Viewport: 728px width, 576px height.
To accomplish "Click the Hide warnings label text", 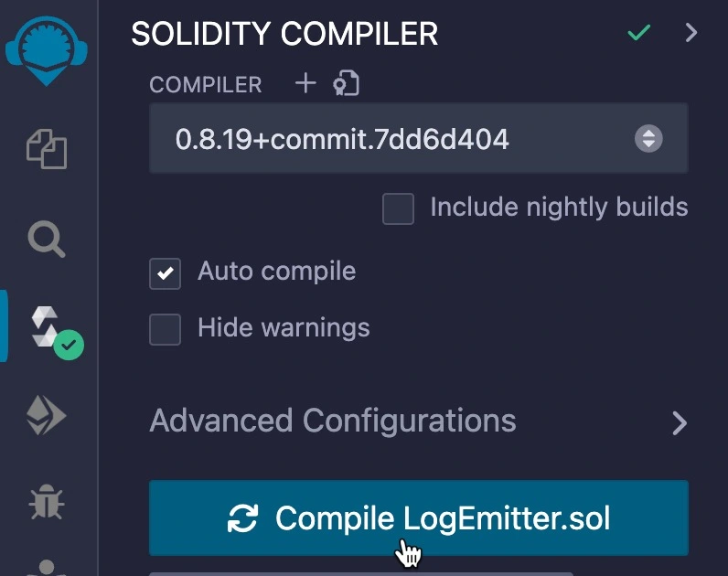I will click(284, 328).
